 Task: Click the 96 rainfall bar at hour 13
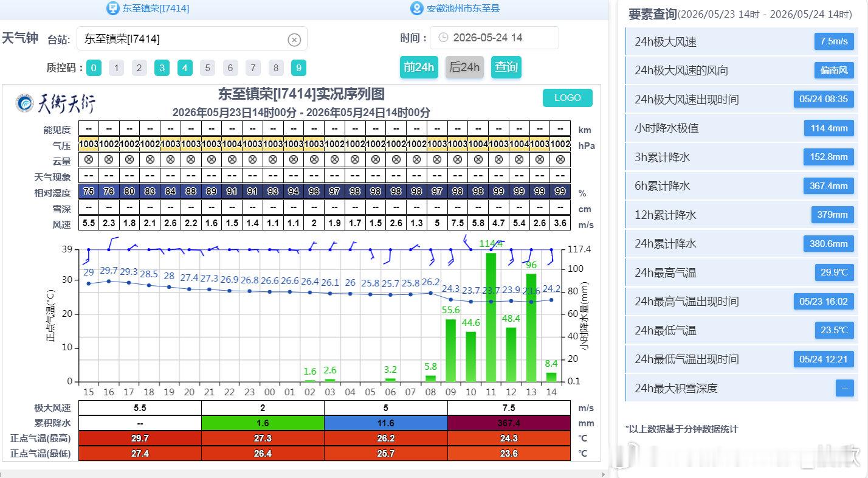click(x=531, y=328)
